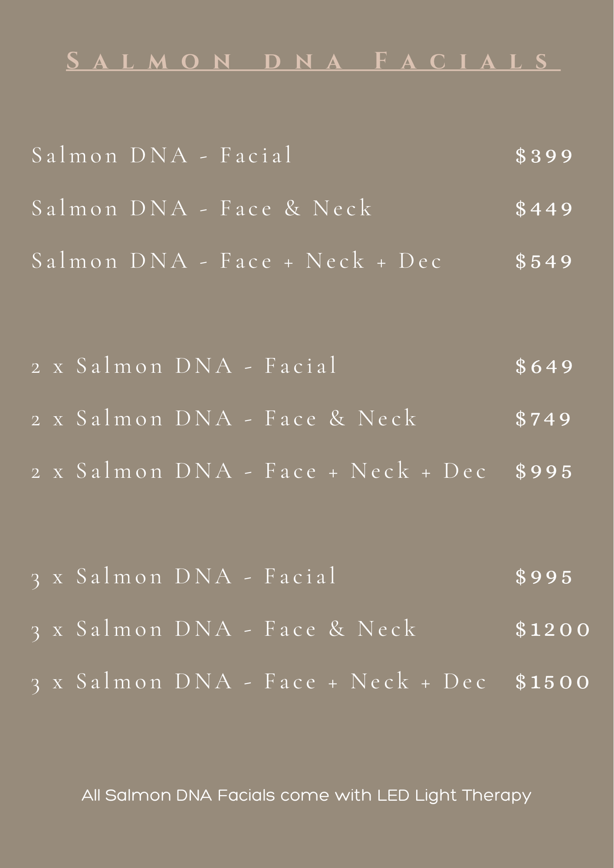This screenshot has width=614, height=868.
Task: Choose 2 x Salmon DNA - Face & Neck
Action: tap(224, 419)
